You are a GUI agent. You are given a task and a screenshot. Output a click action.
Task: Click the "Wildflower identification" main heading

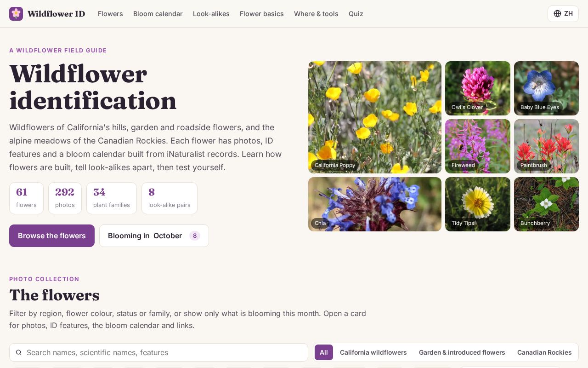pos(93,87)
